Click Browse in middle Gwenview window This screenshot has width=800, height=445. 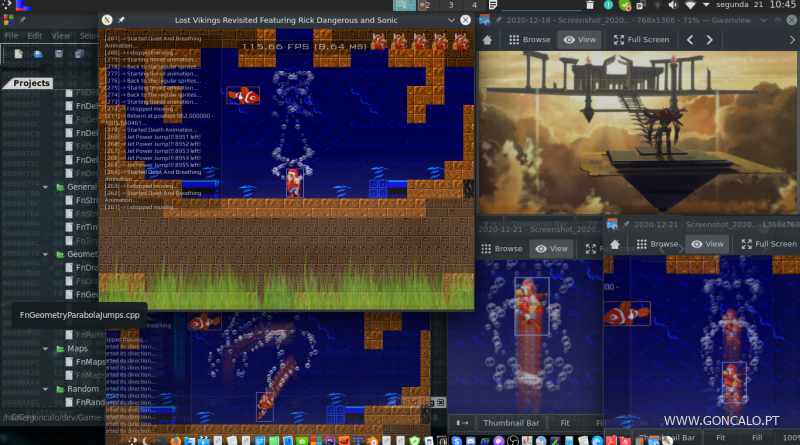pyautogui.click(x=502, y=249)
